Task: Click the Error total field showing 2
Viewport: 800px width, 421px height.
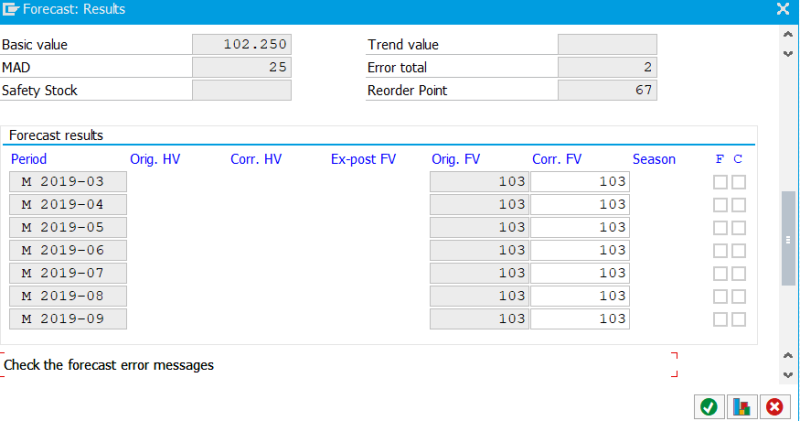Action: tap(607, 67)
